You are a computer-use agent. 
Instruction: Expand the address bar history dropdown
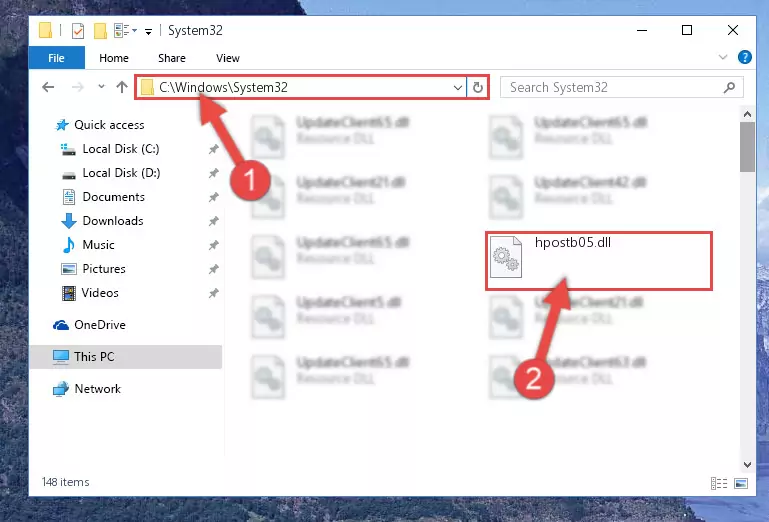(x=458, y=88)
